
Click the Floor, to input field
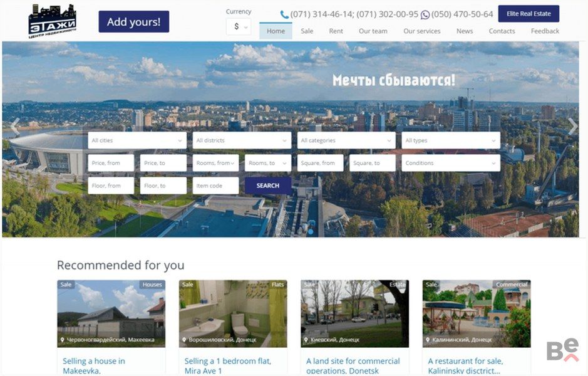tap(163, 185)
